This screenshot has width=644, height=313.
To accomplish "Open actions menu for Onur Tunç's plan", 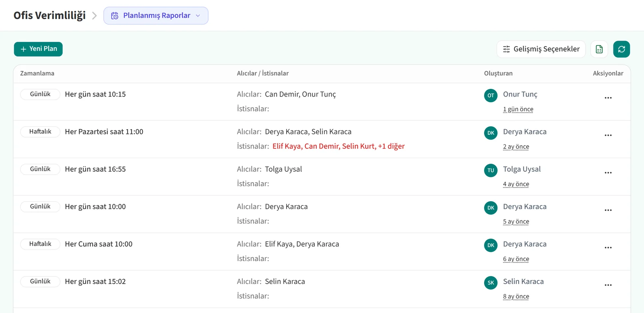I will click(x=608, y=98).
